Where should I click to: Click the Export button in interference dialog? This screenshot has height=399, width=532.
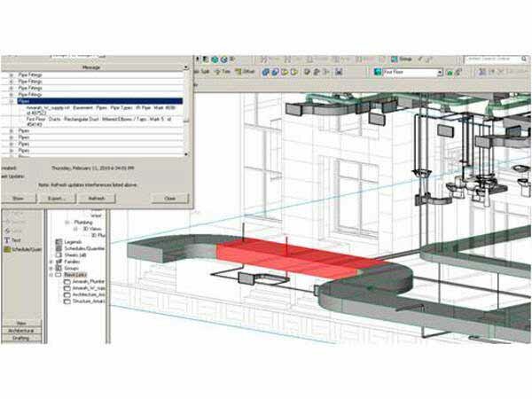tap(57, 198)
